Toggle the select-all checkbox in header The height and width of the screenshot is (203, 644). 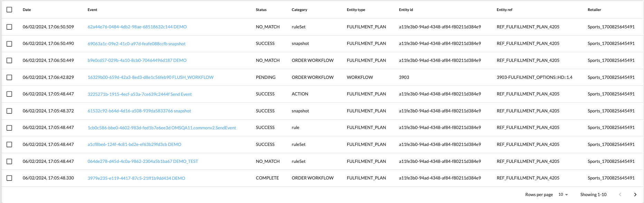9,10
